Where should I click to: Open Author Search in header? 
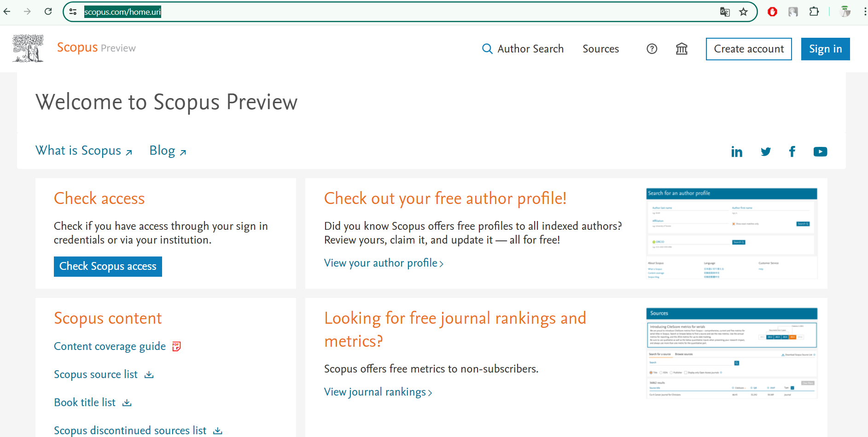(x=523, y=49)
